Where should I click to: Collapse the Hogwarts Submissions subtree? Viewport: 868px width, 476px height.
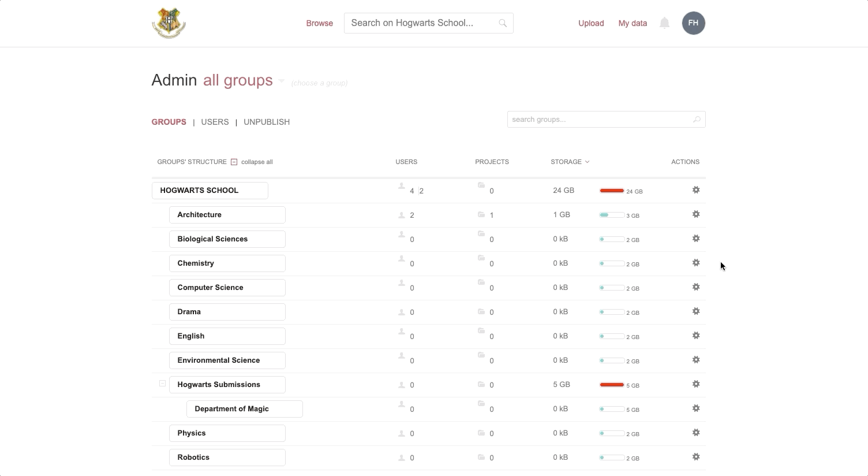pyautogui.click(x=163, y=383)
